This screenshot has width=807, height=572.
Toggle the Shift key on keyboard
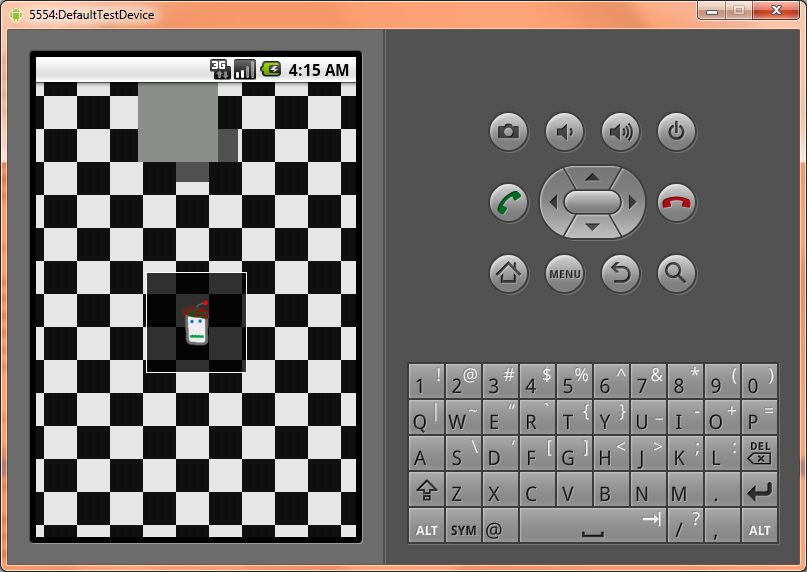click(426, 492)
